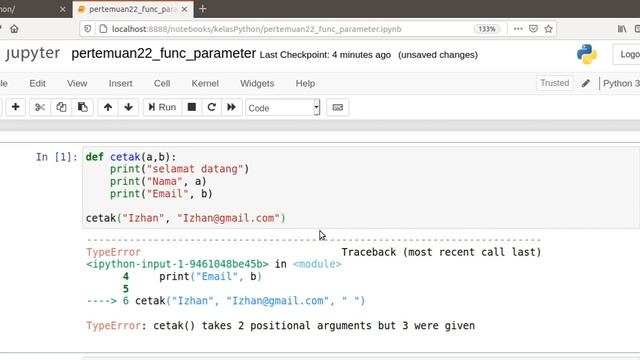The width and height of the screenshot is (640, 360).
Task: Open the browser Library icon
Action: click(622, 29)
